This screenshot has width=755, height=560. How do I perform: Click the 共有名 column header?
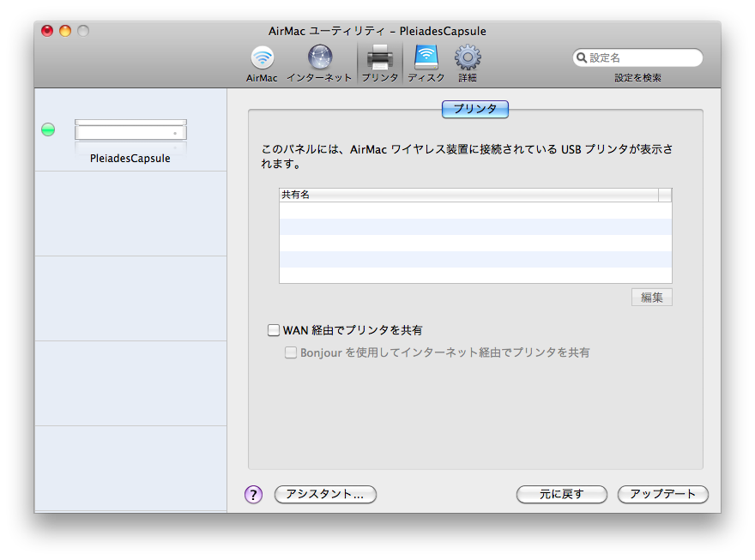click(468, 195)
